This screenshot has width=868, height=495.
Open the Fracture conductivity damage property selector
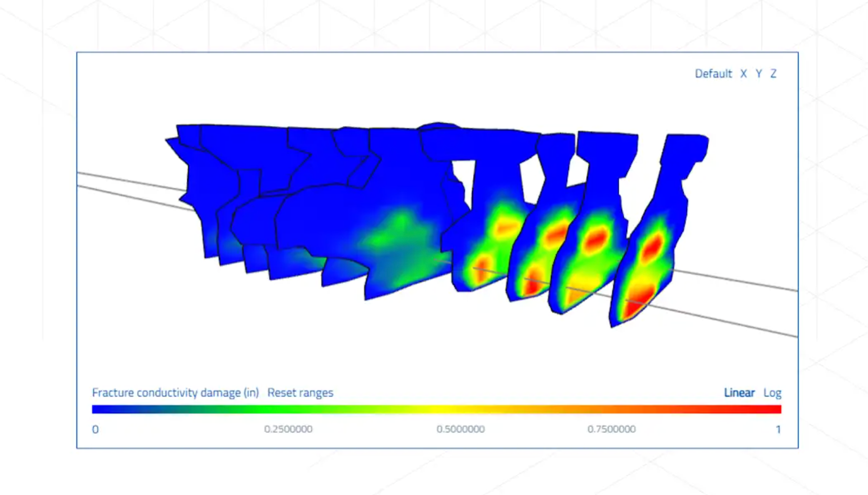[175, 393]
